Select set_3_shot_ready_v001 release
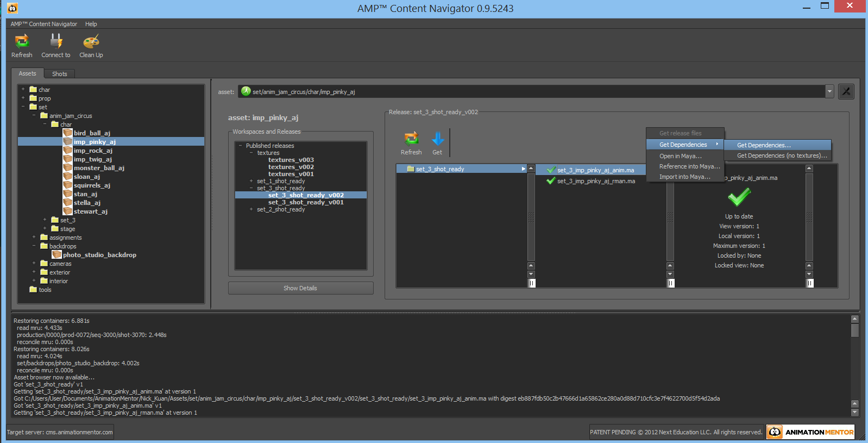The height and width of the screenshot is (443, 868). tap(306, 202)
